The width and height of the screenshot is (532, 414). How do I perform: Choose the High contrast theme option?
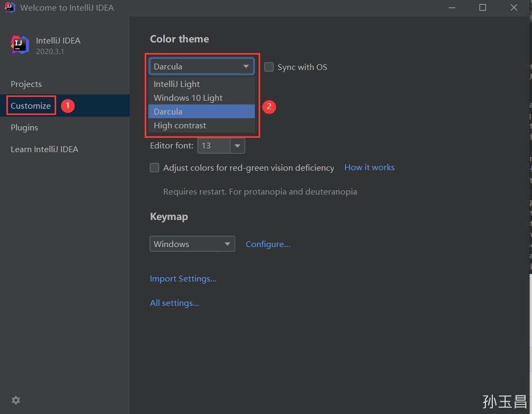[x=180, y=126]
